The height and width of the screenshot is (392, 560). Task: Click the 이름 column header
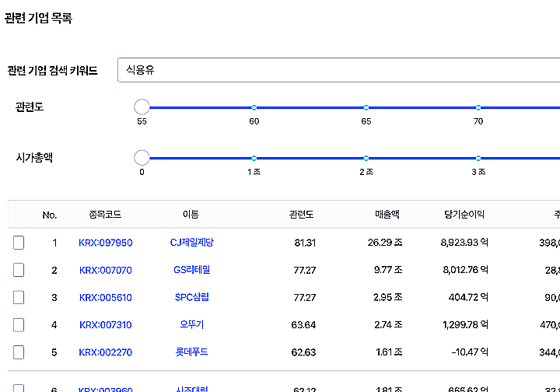coord(191,214)
